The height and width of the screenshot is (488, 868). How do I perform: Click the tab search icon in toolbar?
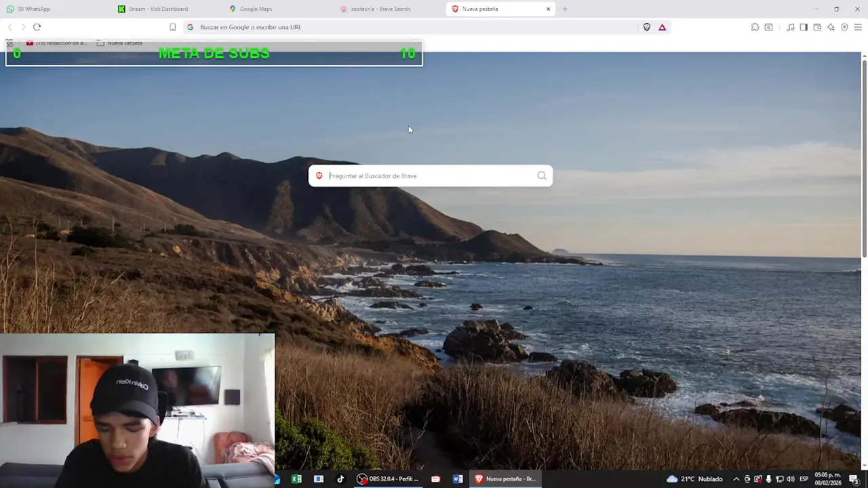768,27
